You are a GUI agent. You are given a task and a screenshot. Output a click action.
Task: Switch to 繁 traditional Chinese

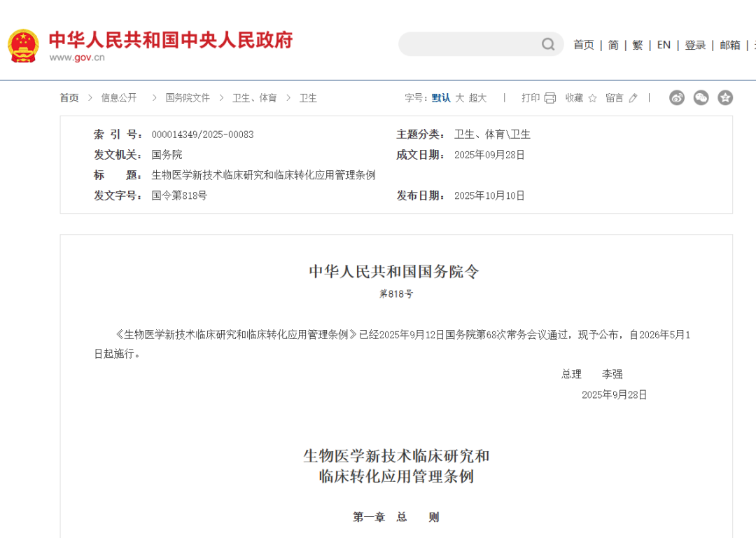(637, 45)
